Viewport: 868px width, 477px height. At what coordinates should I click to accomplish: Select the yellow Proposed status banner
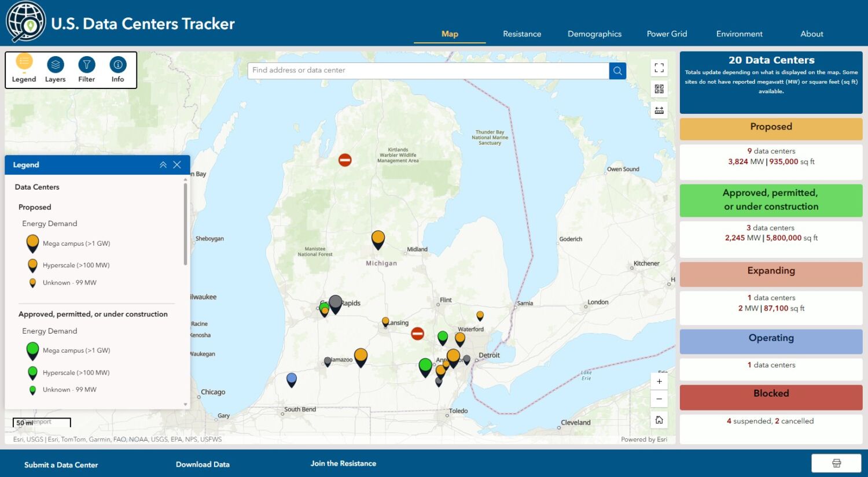coord(771,128)
